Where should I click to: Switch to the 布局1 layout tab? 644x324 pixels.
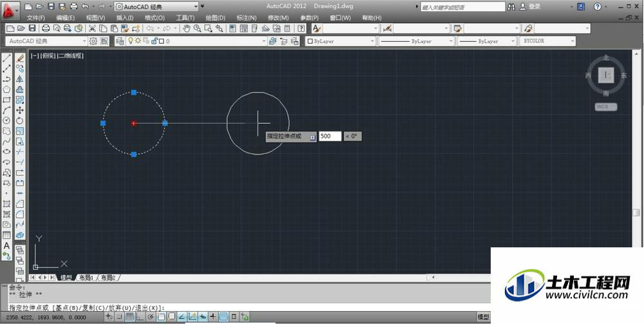click(x=86, y=278)
